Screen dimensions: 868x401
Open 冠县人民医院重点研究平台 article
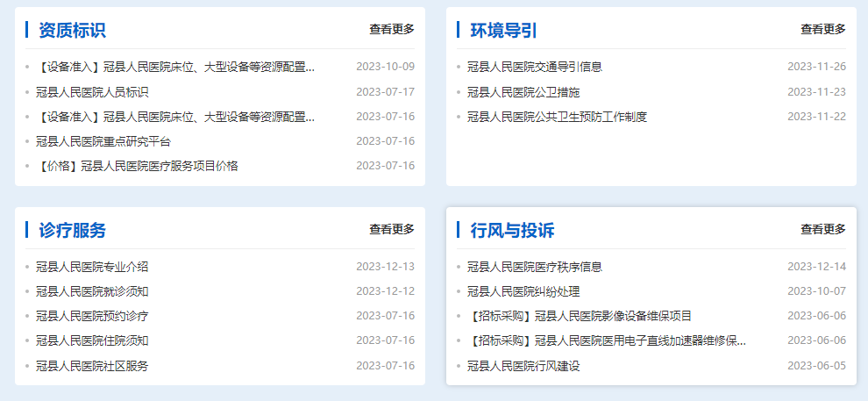(103, 141)
